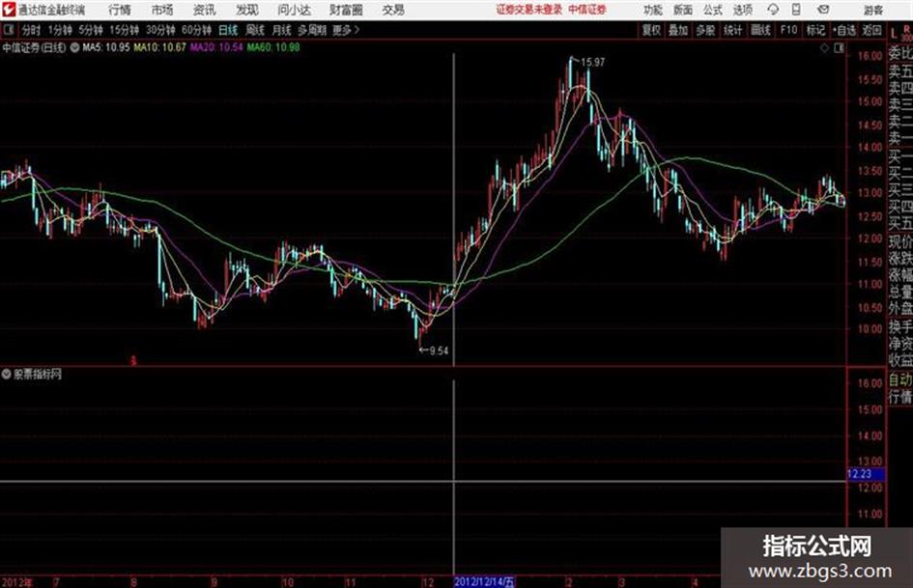Click the MA10: 10.67 indicator value
The width and height of the screenshot is (913, 588).
[160, 47]
